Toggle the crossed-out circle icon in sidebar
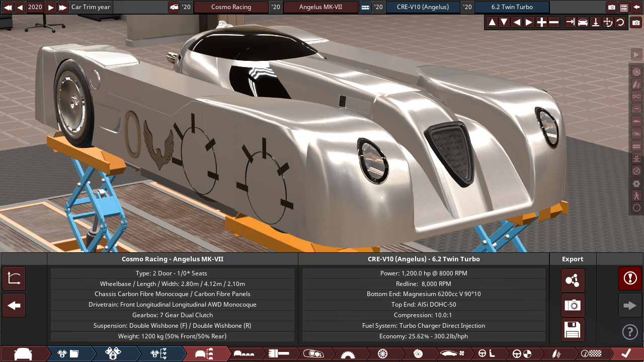Viewport: 644px width, 362px height. point(636,171)
